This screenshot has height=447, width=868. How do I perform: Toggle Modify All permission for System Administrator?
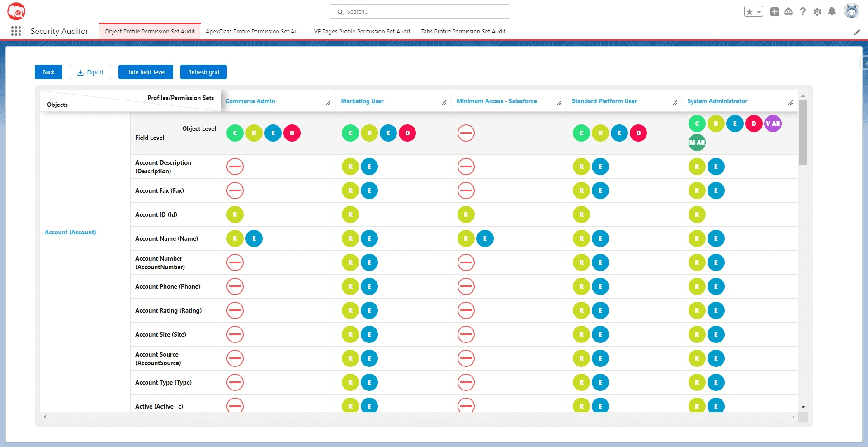pos(697,143)
